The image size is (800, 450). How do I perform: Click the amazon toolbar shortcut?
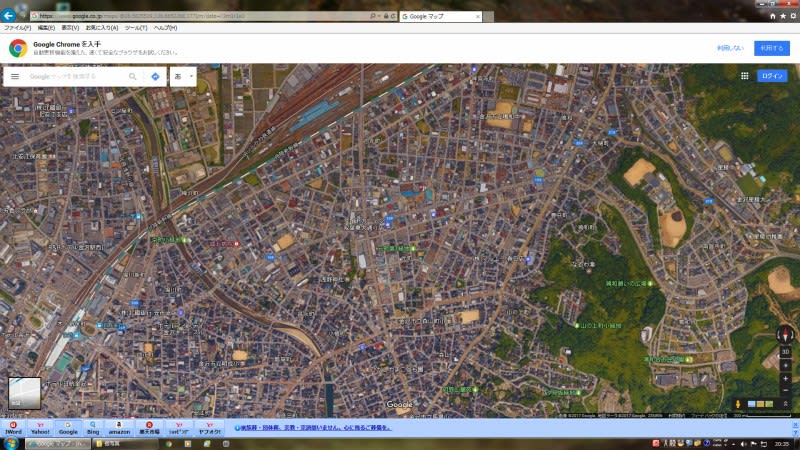click(119, 428)
